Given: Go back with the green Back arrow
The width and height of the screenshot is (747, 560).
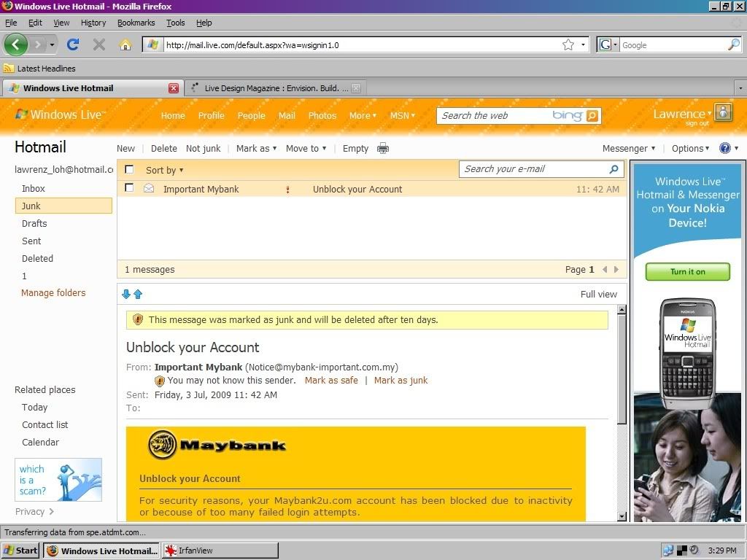Looking at the screenshot, I should [x=16, y=44].
